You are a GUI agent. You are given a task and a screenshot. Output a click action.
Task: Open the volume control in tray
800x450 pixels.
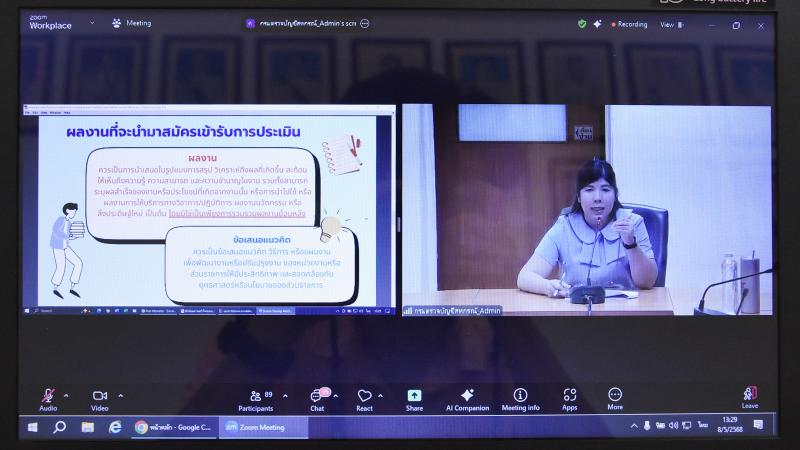point(673,426)
